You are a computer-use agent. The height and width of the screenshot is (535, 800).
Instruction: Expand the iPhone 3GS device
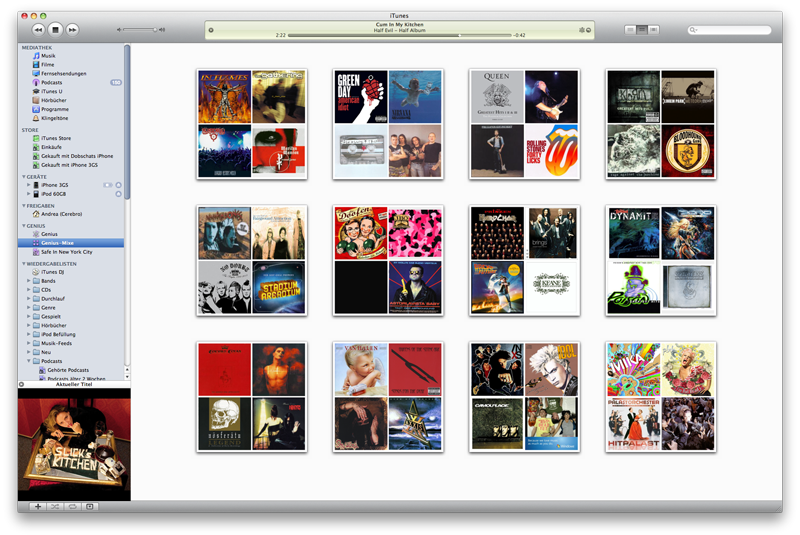(29, 185)
